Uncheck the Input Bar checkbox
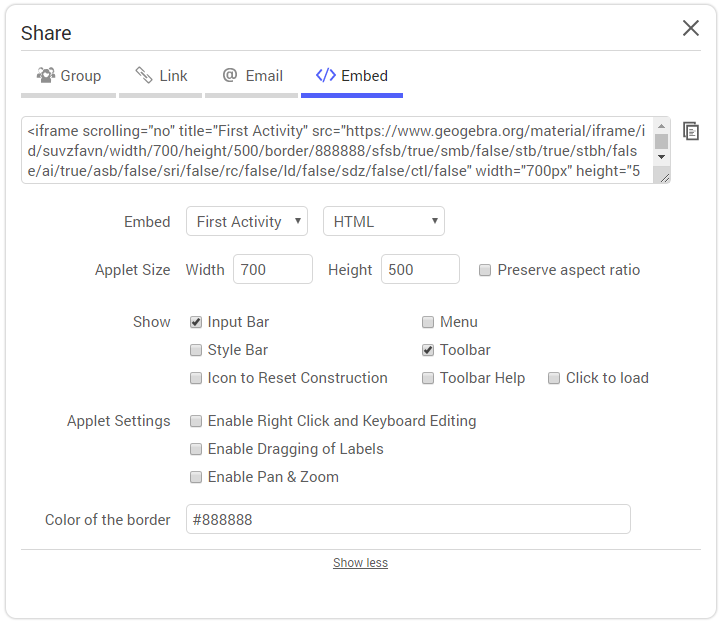This screenshot has height=624, width=722. click(x=196, y=322)
